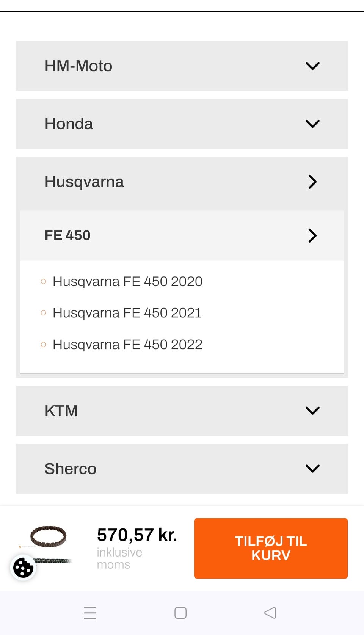Open Husqvarna FE 450 2020 link
Viewport: 364px width, 635px height.
point(127,282)
